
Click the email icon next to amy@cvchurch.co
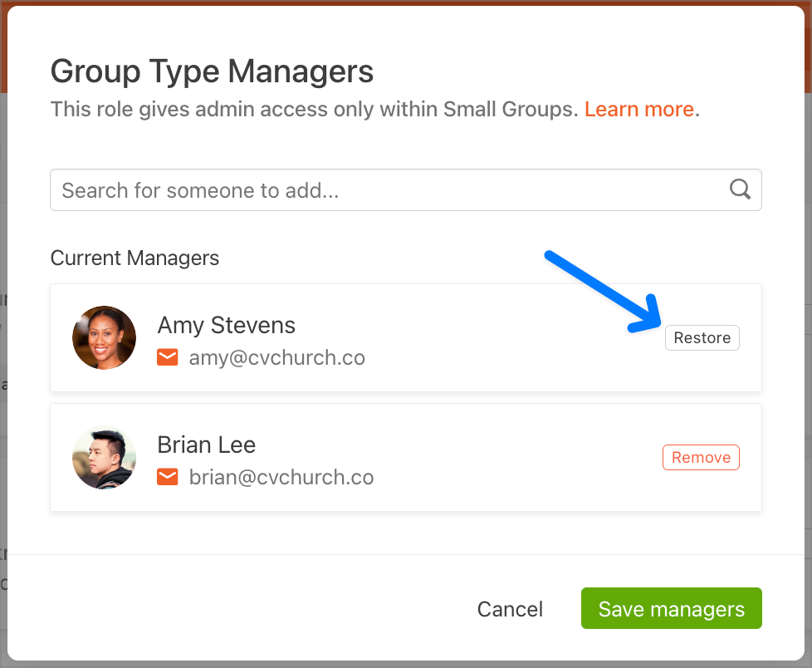click(x=167, y=357)
